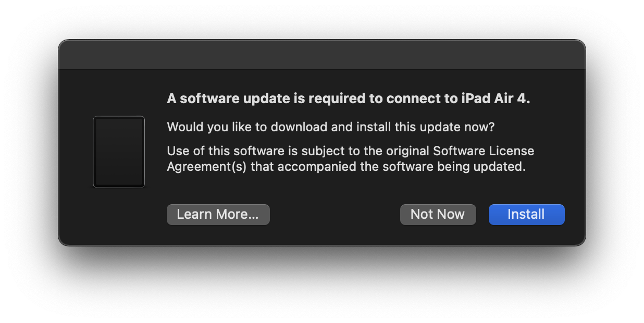Click the "Software License" words in notice
The image size is (644, 323).
(484, 151)
